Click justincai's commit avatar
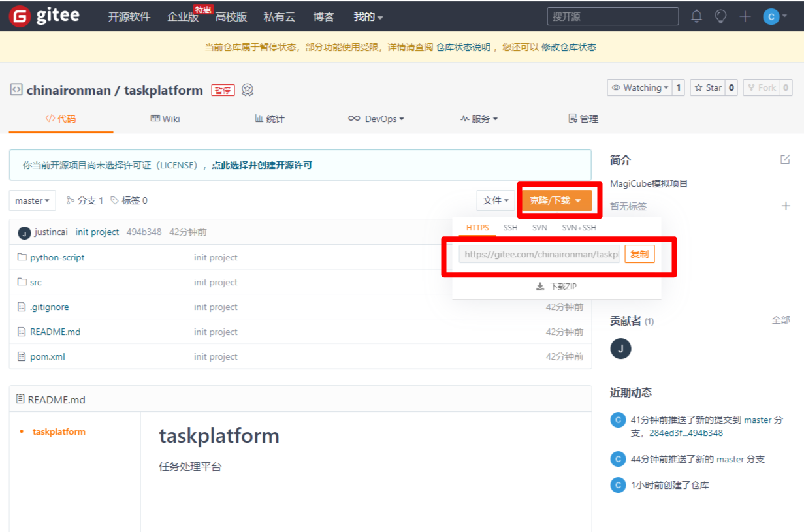The image size is (804, 532). (x=24, y=233)
